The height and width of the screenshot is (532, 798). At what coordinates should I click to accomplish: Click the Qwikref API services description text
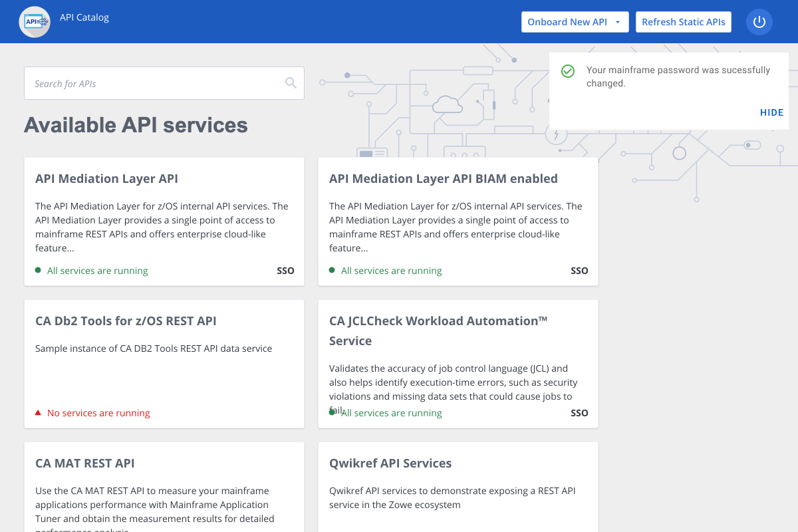click(x=452, y=497)
